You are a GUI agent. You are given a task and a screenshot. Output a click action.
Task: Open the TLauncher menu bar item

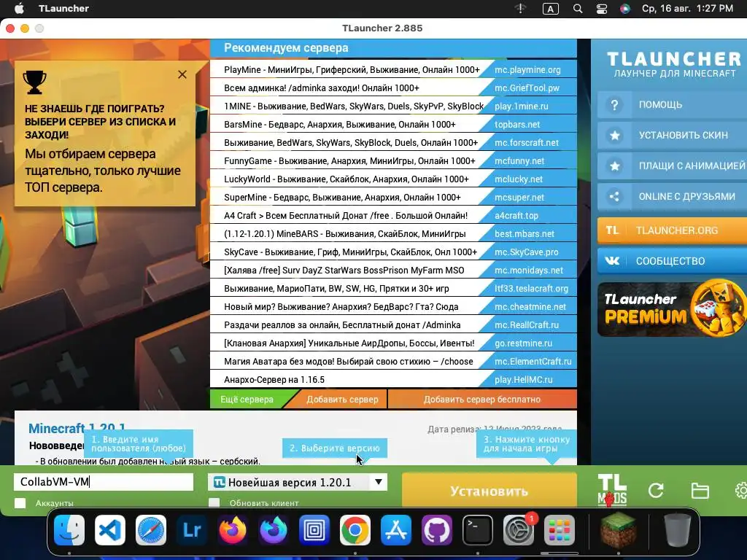(x=63, y=9)
